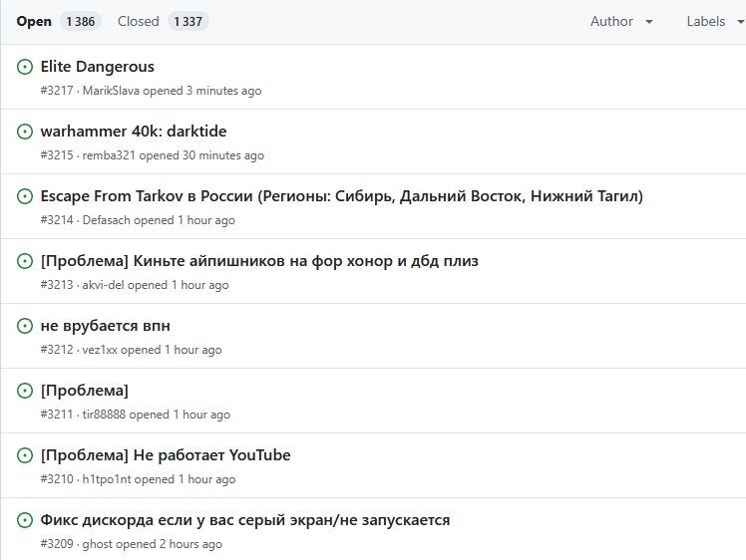Open the Author filter dropdown

(x=621, y=21)
